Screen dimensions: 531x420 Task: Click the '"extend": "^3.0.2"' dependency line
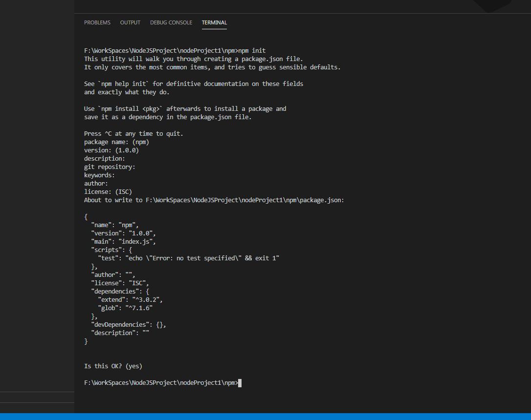click(x=130, y=299)
